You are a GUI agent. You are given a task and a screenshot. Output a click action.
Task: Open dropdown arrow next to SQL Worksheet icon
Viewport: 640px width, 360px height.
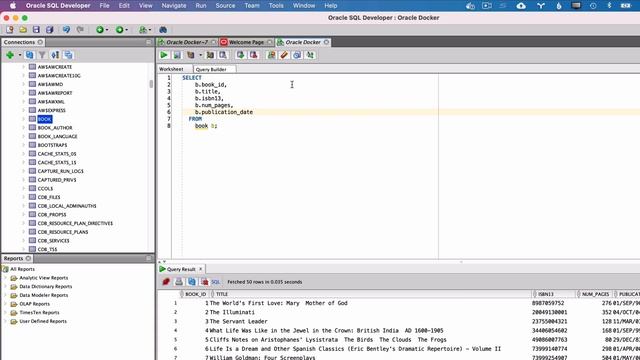coord(150,30)
